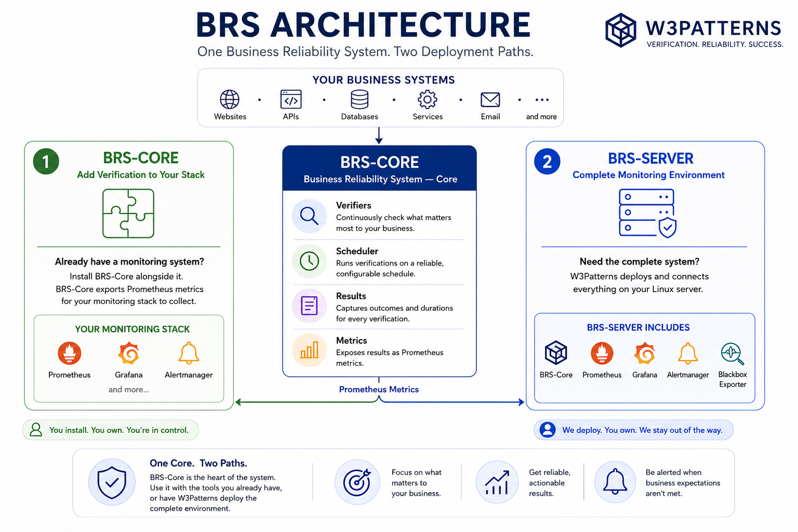Click 'One Core. Two Paths.' heading
Image resolution: width=798 pixels, height=532 pixels.
(x=198, y=463)
